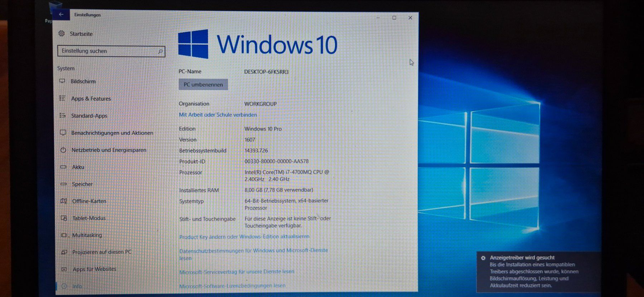Viewport: 644px width, 297px height.
Task: Click Product Key ändern oder Windows-Edition aktualisieren
Action: point(244,237)
